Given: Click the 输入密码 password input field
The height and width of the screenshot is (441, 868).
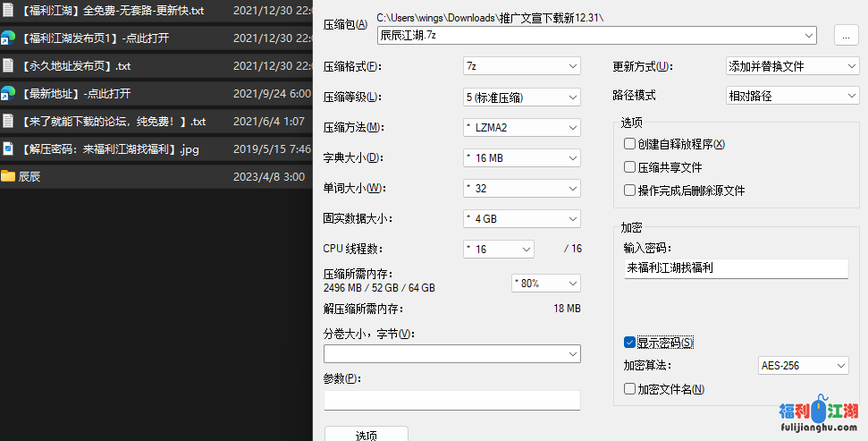Looking at the screenshot, I should pyautogui.click(x=736, y=268).
